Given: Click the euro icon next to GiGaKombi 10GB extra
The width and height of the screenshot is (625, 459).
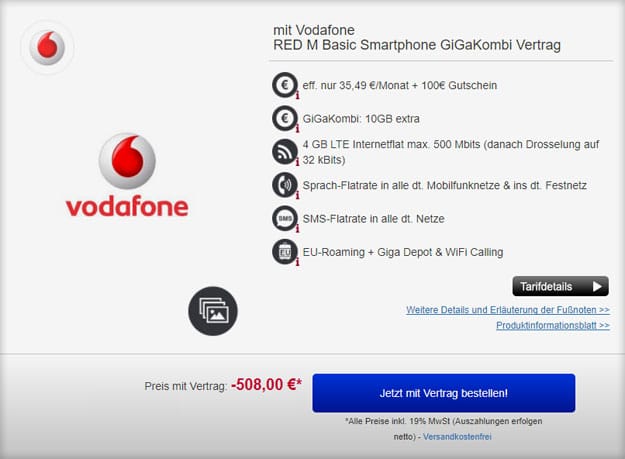Looking at the screenshot, I should [285, 118].
